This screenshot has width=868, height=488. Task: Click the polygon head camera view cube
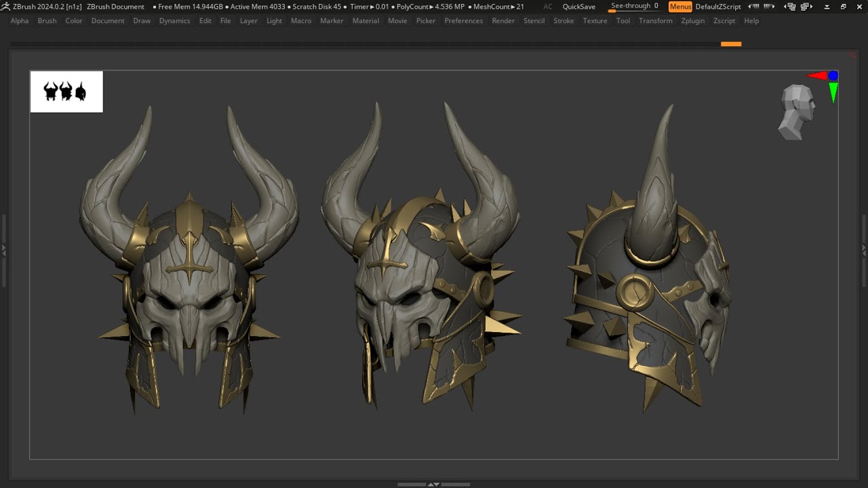[x=796, y=112]
